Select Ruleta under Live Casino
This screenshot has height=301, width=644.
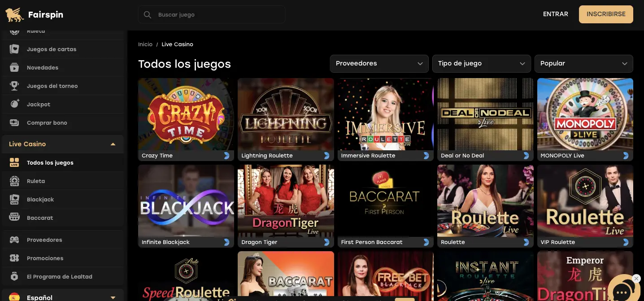[63, 181]
